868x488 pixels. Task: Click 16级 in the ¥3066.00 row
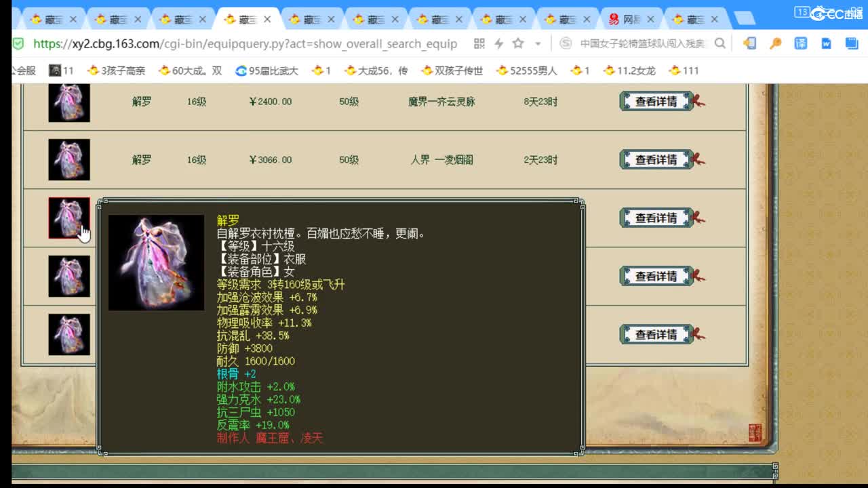[x=197, y=160]
